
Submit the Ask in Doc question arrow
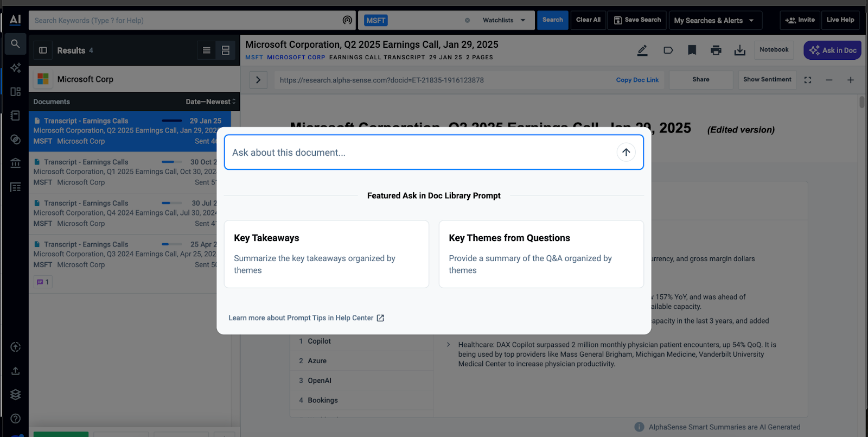(x=626, y=152)
